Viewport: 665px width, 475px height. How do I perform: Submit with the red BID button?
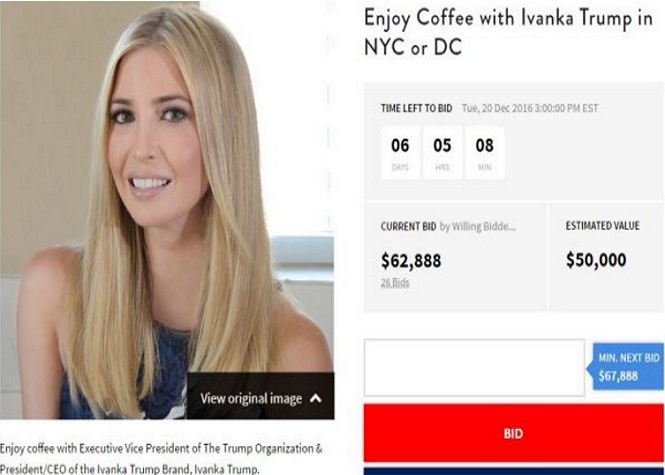[514, 433]
